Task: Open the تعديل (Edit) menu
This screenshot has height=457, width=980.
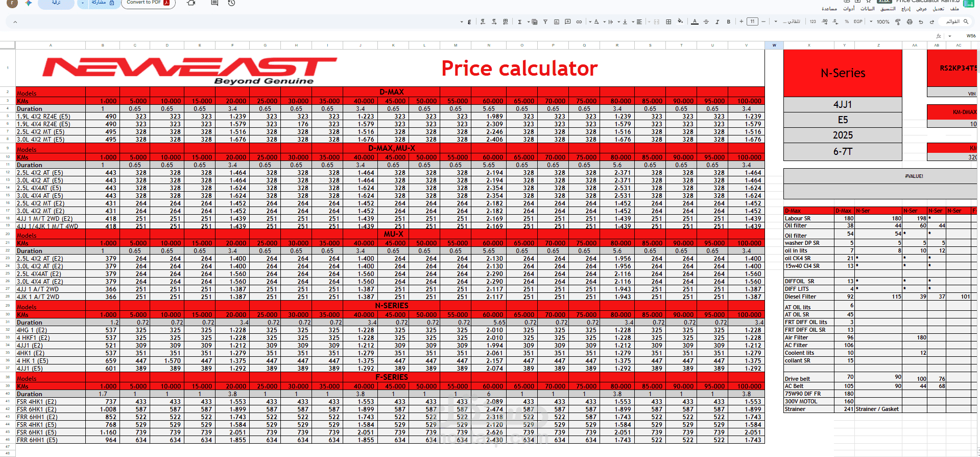Action: coord(939,9)
